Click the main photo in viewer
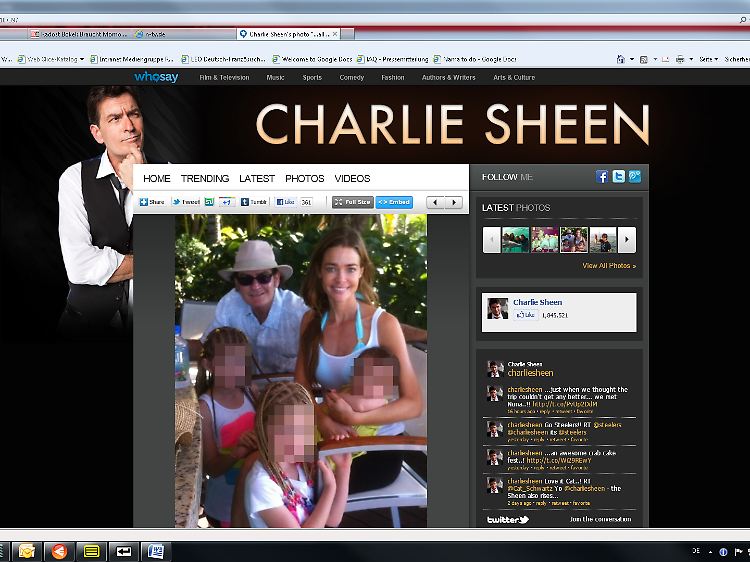This screenshot has width=750, height=562. pos(301,371)
